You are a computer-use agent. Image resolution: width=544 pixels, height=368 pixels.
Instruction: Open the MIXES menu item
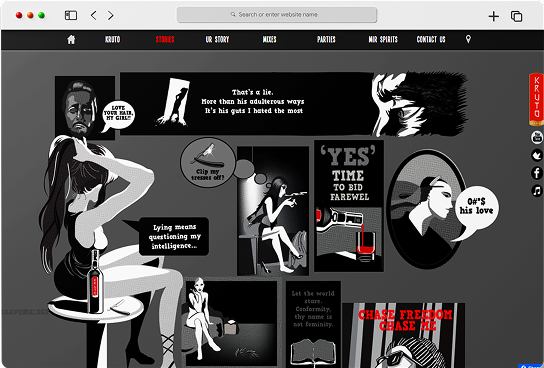click(270, 39)
